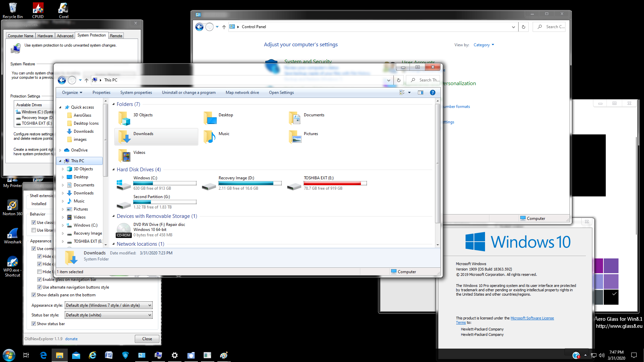Image resolution: width=644 pixels, height=362 pixels.
Task: Click the This PC search box
Action: 423,80
